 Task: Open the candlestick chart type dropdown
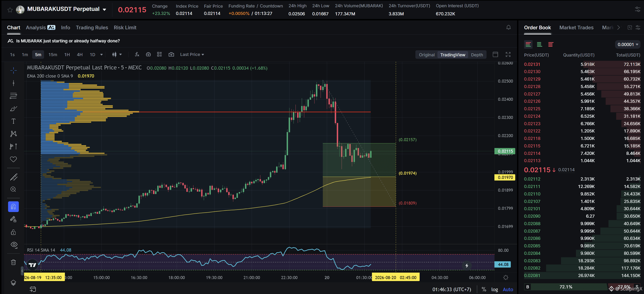coord(117,55)
